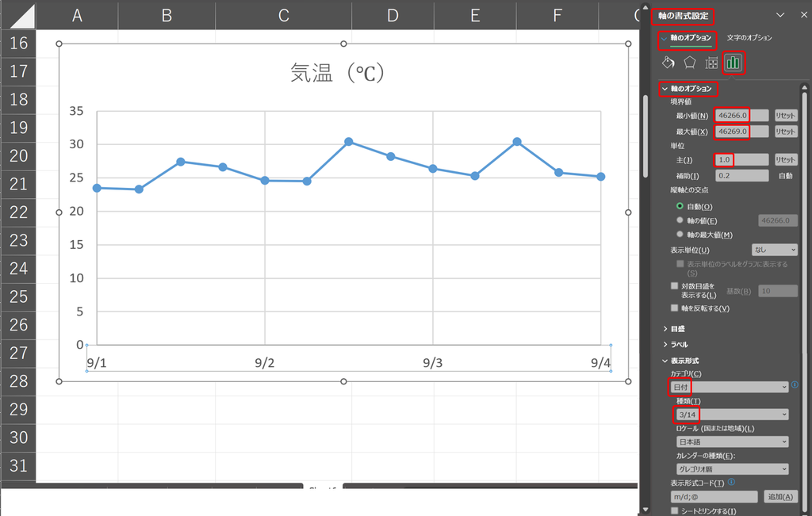Click the 追加(A) button
The height and width of the screenshot is (516, 812).
[780, 497]
